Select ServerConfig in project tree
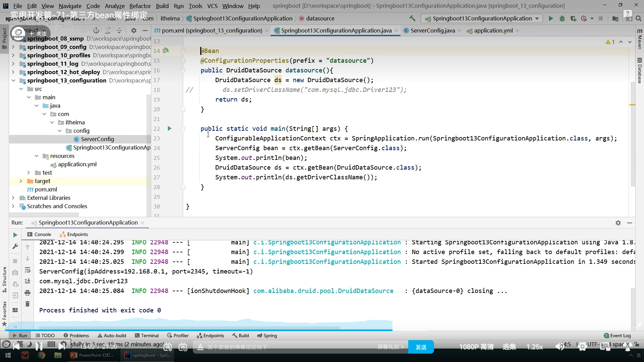Viewport: 644px width, 362px height. pyautogui.click(x=97, y=139)
